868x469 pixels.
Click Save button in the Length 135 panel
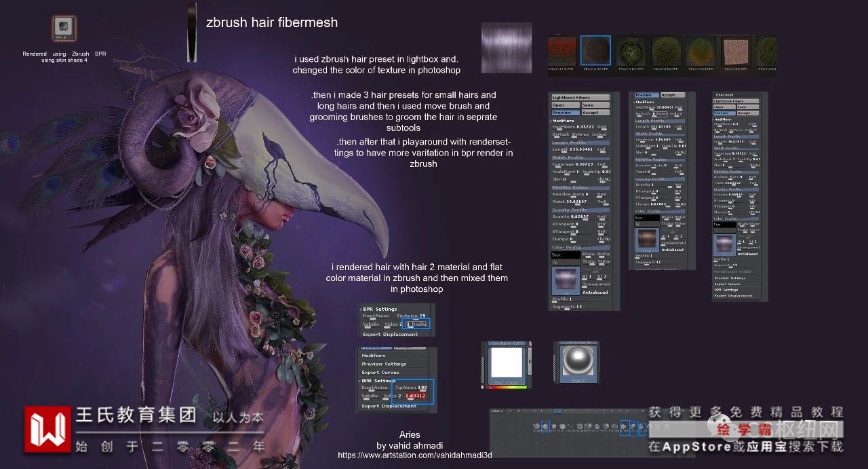[596, 105]
